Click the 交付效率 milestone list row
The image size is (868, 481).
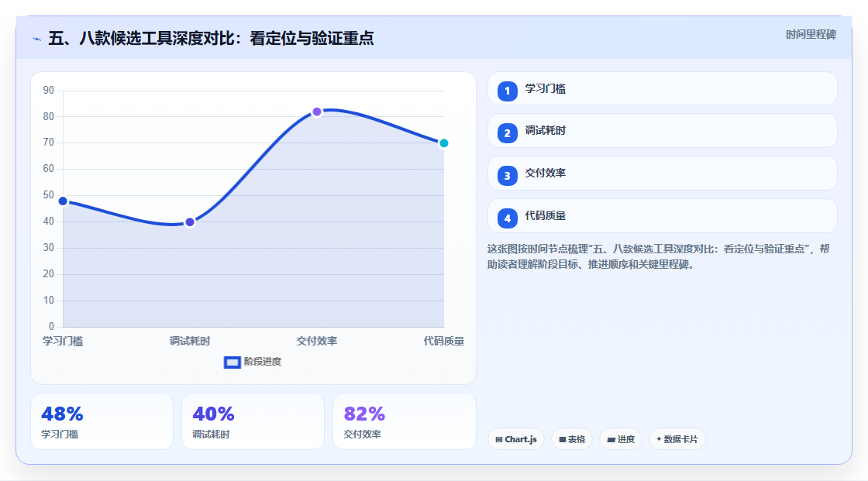pos(662,174)
